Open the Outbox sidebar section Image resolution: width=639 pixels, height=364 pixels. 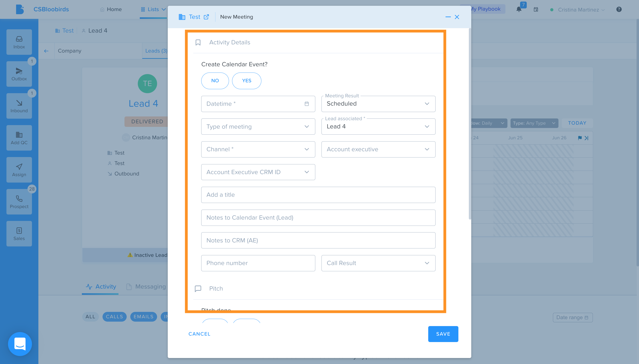19,74
